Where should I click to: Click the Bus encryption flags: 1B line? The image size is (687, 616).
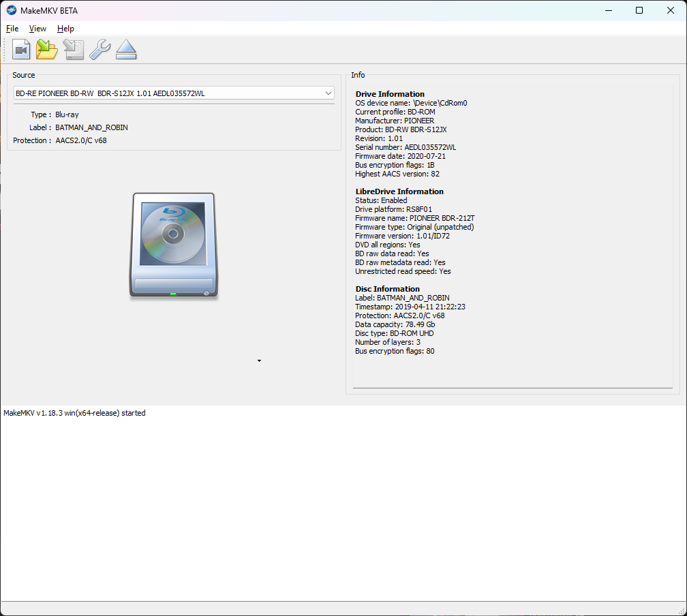coord(395,165)
